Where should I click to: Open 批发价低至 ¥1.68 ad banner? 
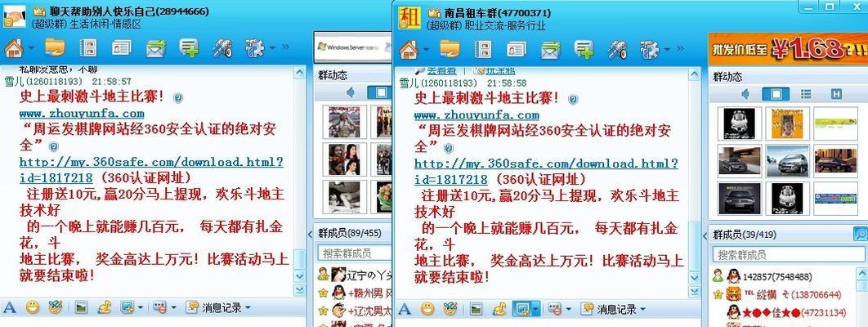click(788, 49)
